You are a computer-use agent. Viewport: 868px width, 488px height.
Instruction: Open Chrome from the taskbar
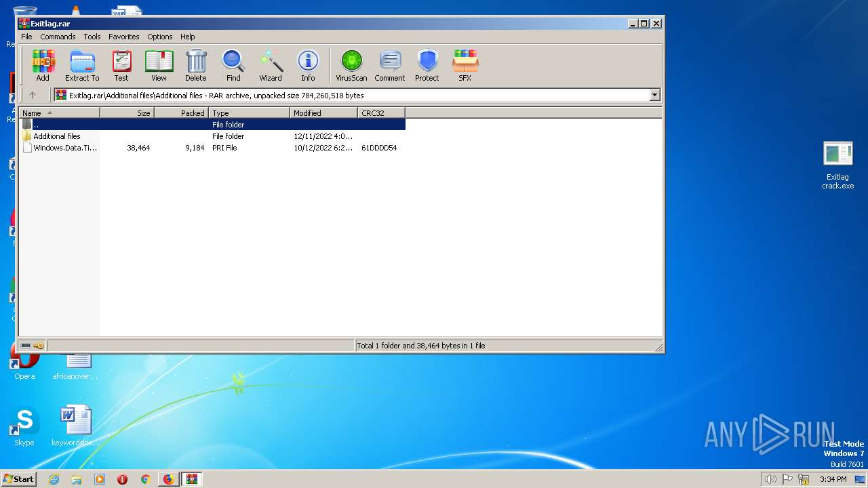pyautogui.click(x=145, y=479)
